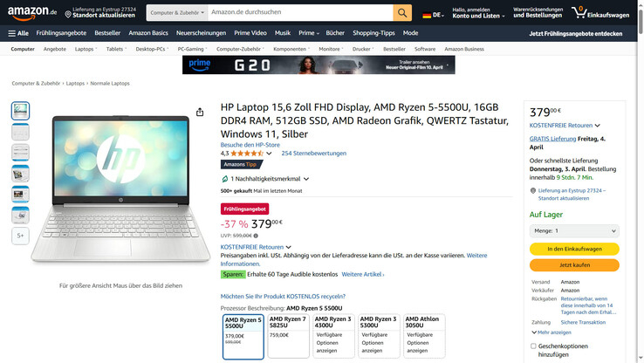Image resolution: width=644 pixels, height=363 pixels.
Task: Click the location pin Standort aktualisieren
Action: 100,12
